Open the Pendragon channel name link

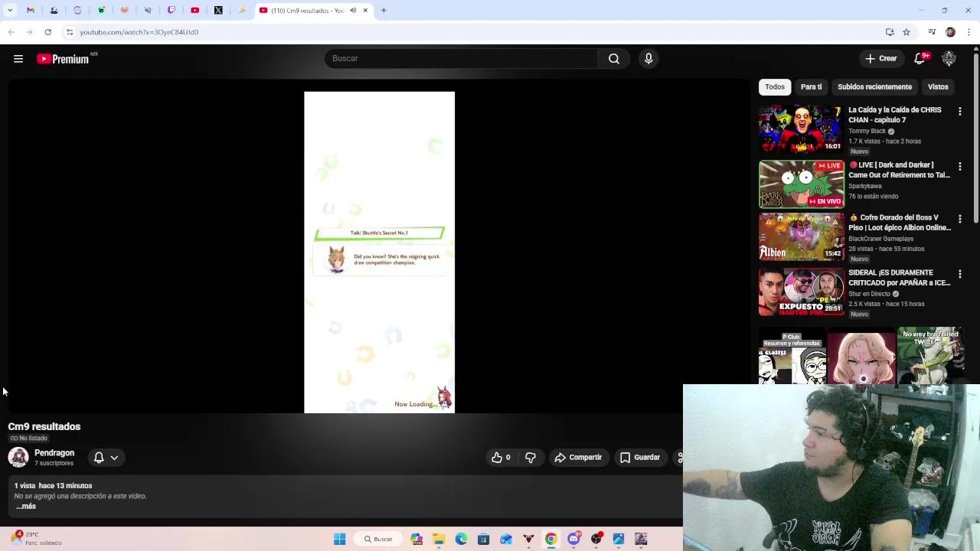54,453
